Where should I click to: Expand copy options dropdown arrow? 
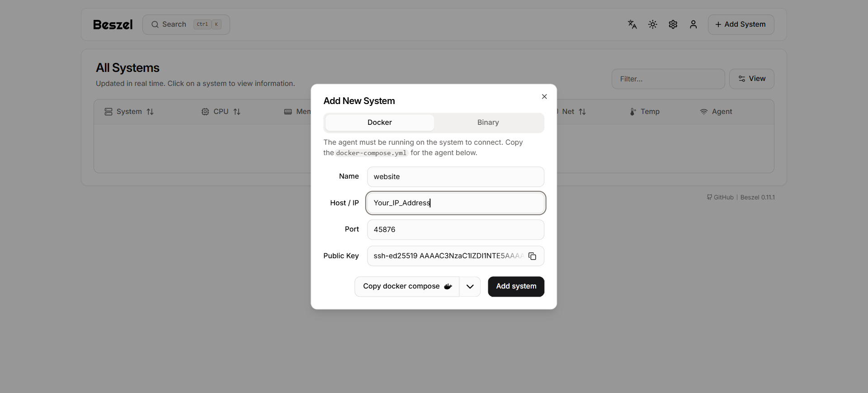coord(470,287)
